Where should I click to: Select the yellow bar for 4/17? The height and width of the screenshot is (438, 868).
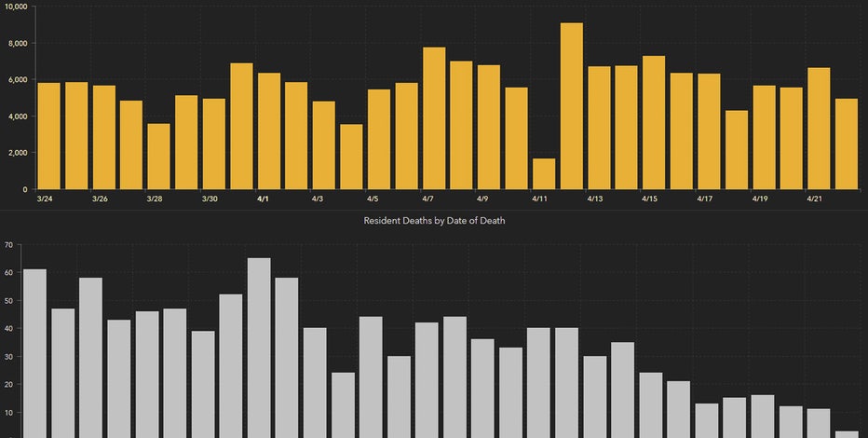709,131
